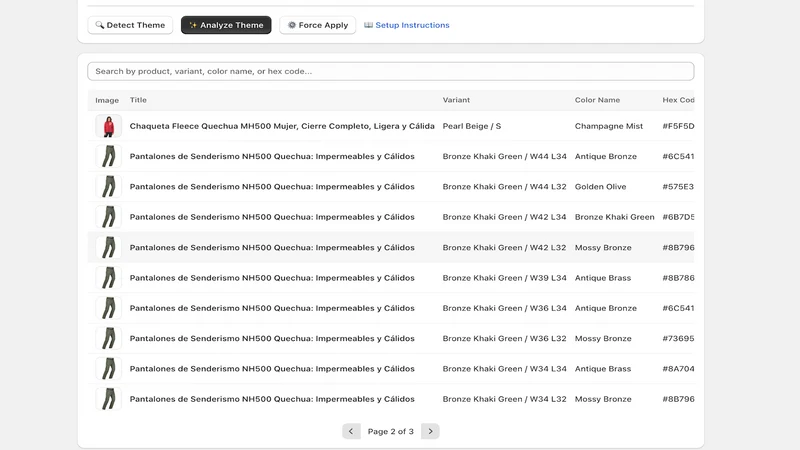Click the Force Apply gear icon
The height and width of the screenshot is (450, 800).
(x=292, y=25)
